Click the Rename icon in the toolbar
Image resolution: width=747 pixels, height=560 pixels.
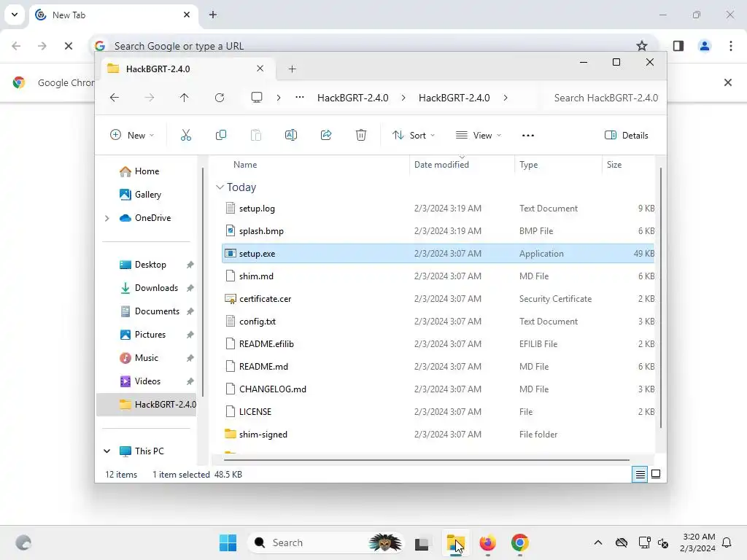coord(290,135)
